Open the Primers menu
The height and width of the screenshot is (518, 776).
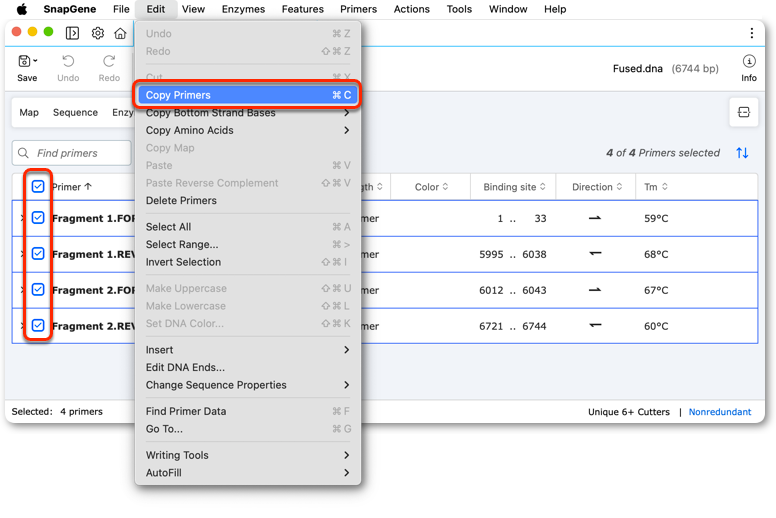pyautogui.click(x=358, y=9)
